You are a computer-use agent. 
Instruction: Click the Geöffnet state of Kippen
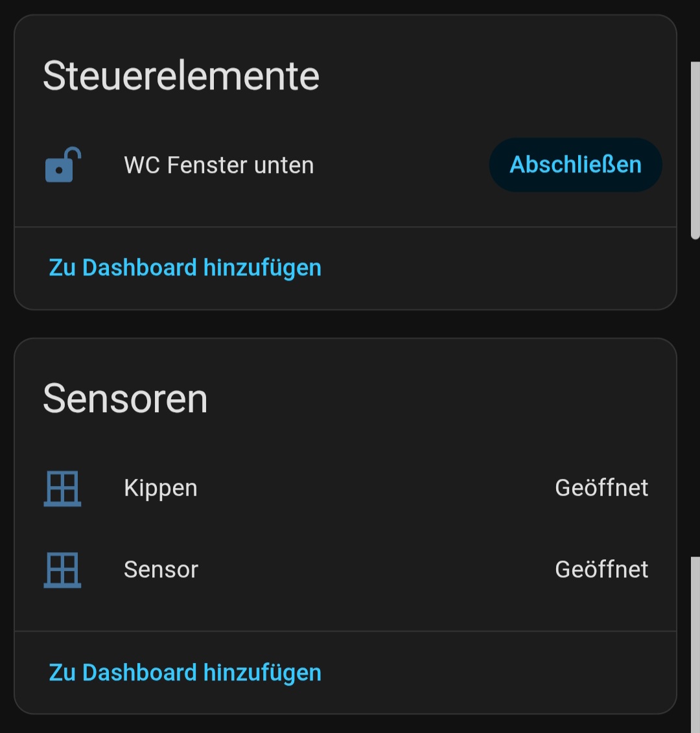601,488
